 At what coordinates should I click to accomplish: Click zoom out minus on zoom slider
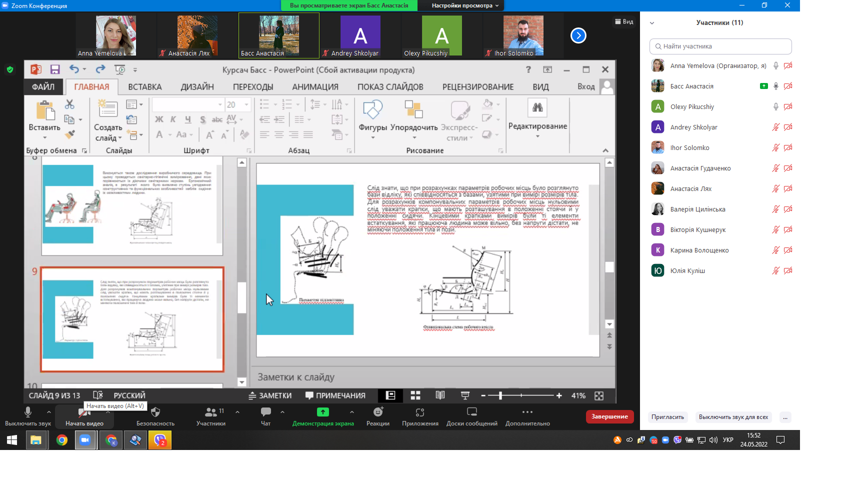coord(483,395)
